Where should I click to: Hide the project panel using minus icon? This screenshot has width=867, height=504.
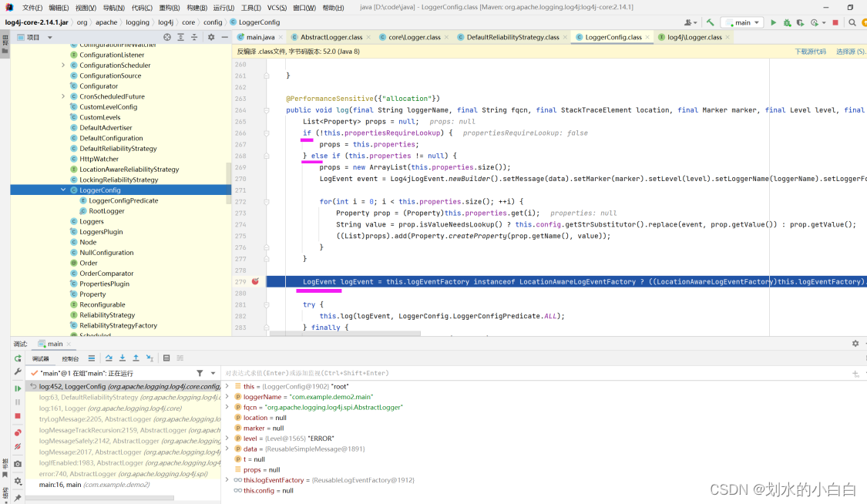coord(224,37)
